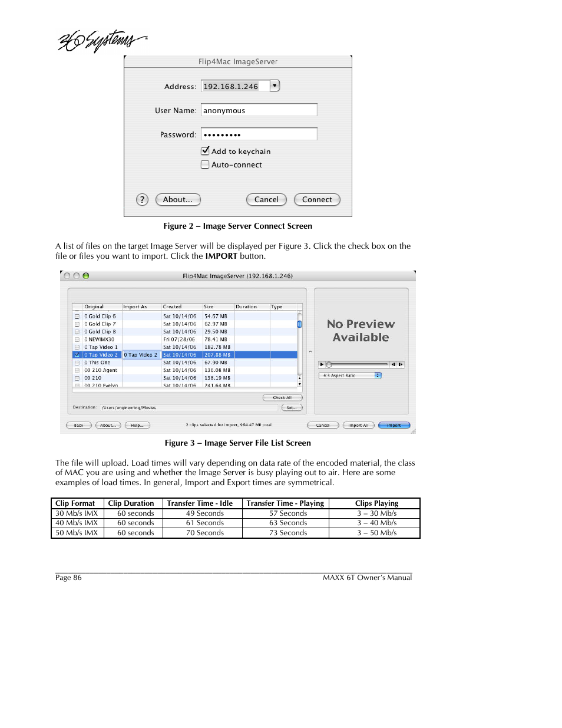Click the Back button
Screen dimensions: 562x728
click(78, 425)
